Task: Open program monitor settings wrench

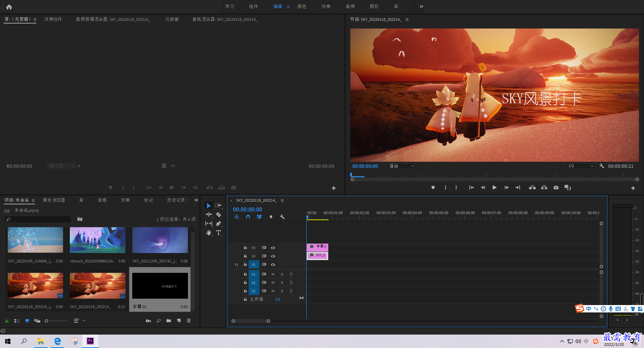Action: 602,166
